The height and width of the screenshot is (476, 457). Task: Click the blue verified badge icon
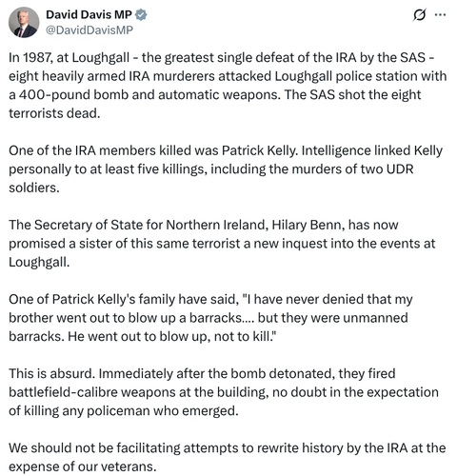click(141, 14)
